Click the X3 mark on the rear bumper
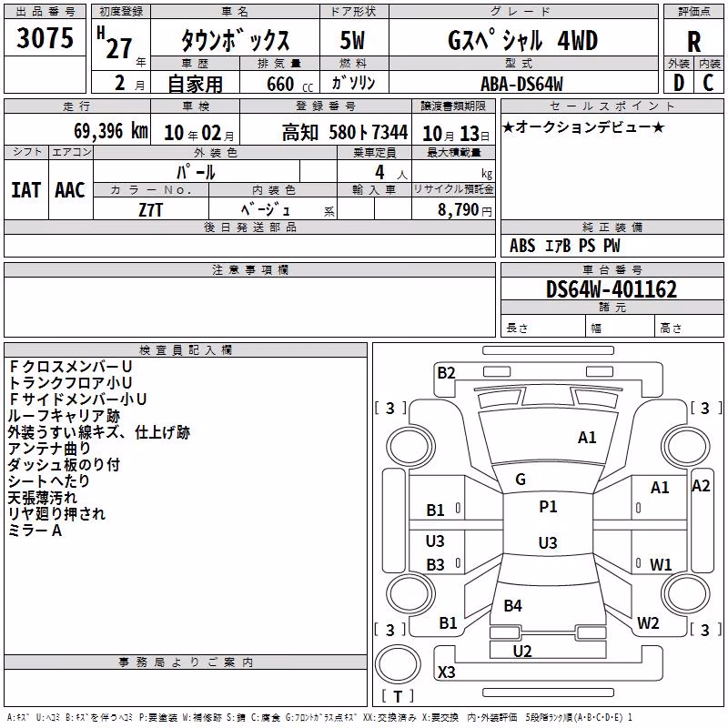Image resolution: width=728 pixels, height=728 pixels. click(446, 672)
